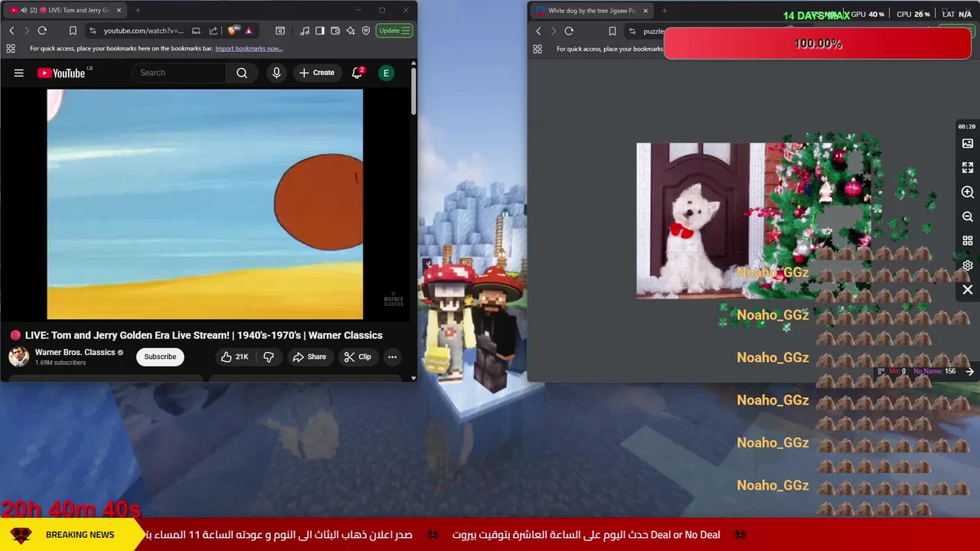Open Brave Shields lion icon
The image size is (980, 551).
233,31
